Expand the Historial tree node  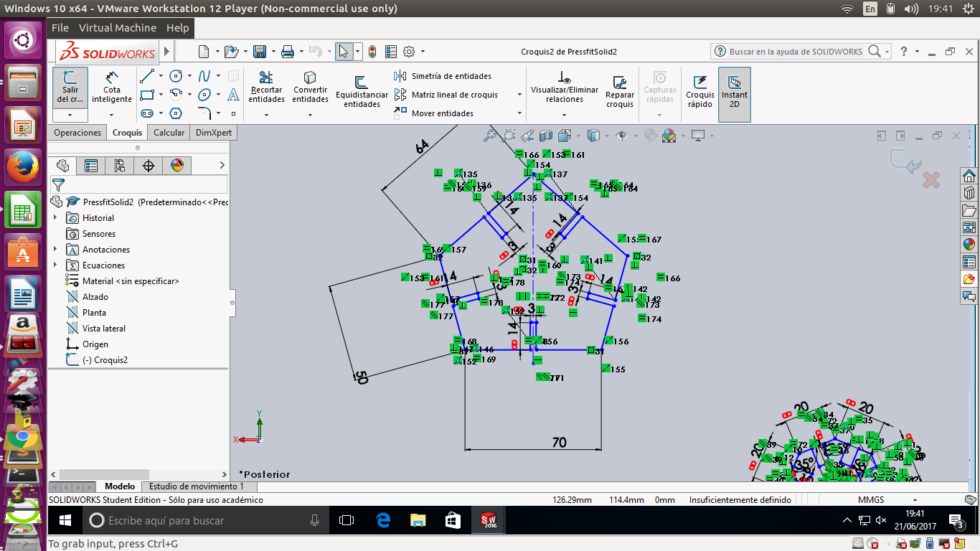(x=55, y=218)
